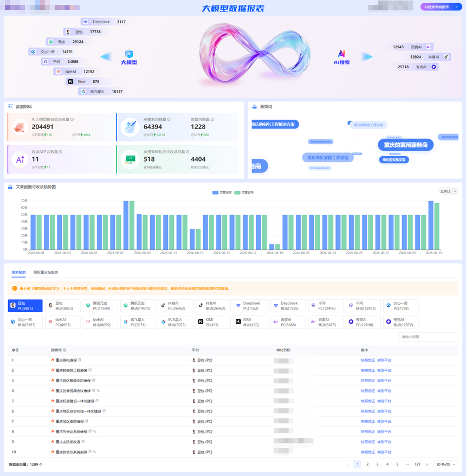Switch to the 高权重分站报表 tab

click(46, 272)
